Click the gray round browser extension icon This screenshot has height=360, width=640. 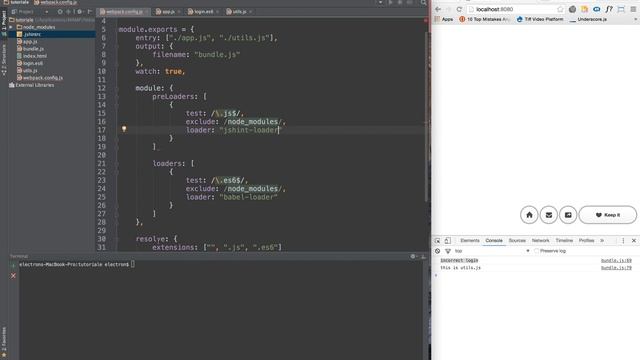pos(572,9)
